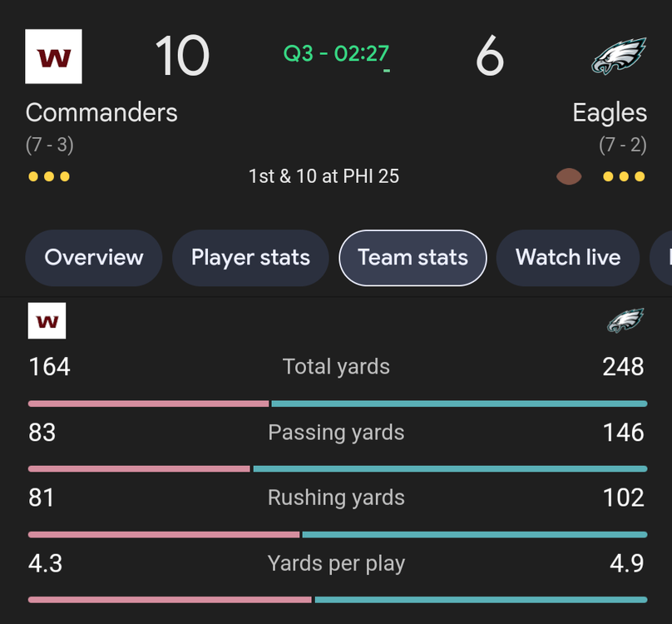Image resolution: width=672 pixels, height=624 pixels.
Task: Click the 1st & 10 at PHI 25 text
Action: (x=324, y=176)
